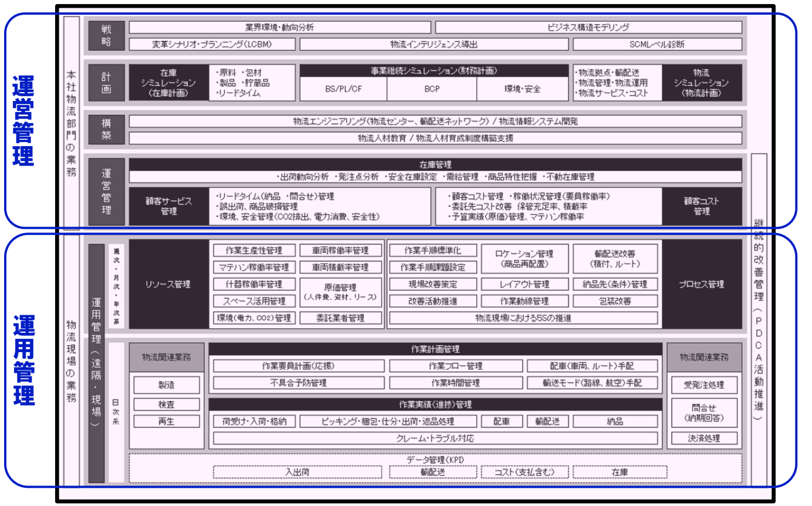Select 納品先(条件)管理 box

click(615, 284)
